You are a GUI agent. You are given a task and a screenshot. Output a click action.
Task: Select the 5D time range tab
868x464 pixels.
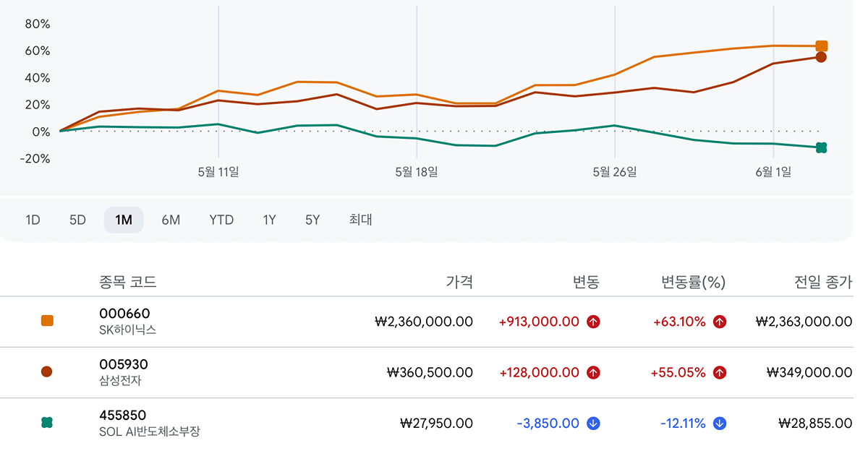[77, 220]
